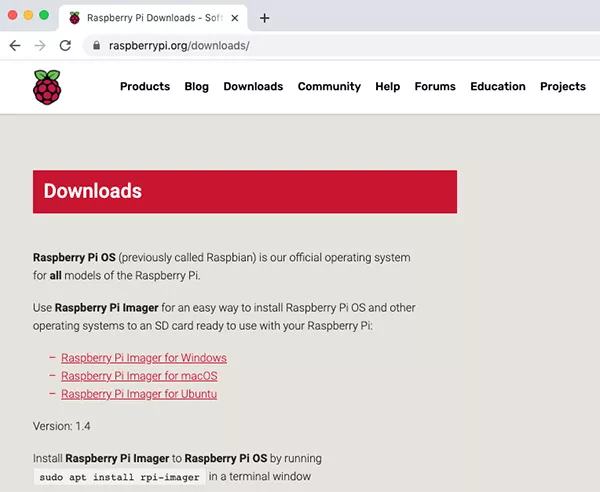Image resolution: width=600 pixels, height=492 pixels.
Task: Open a new browser tab
Action: [265, 18]
